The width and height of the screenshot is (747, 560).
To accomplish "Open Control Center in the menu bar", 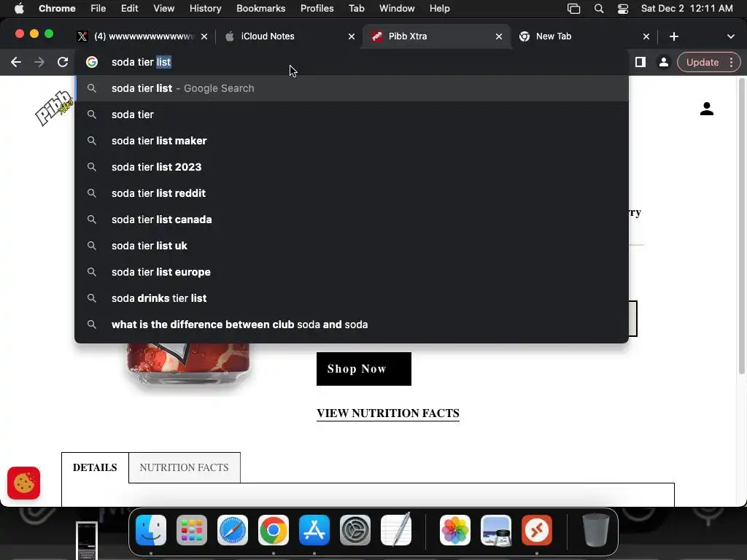I will coord(623,9).
